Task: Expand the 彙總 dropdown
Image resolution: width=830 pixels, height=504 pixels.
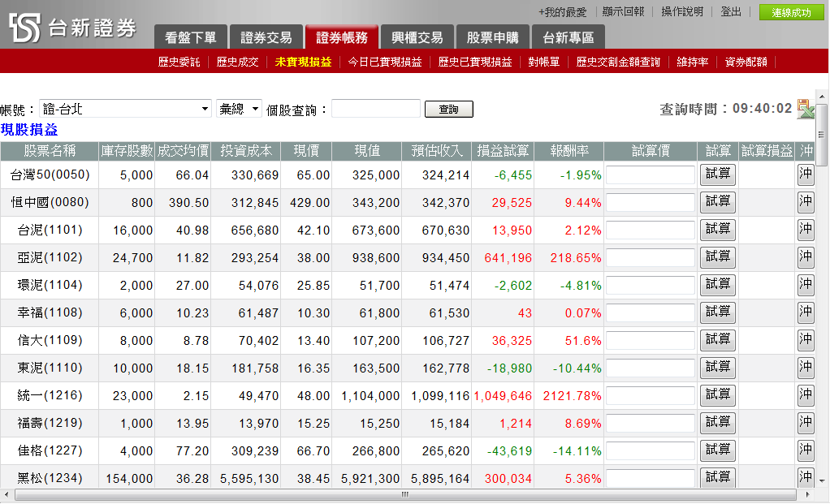Action: coord(239,109)
